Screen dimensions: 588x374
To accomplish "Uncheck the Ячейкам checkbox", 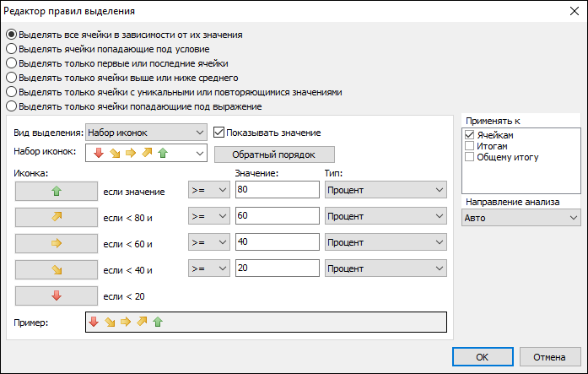I will click(470, 135).
